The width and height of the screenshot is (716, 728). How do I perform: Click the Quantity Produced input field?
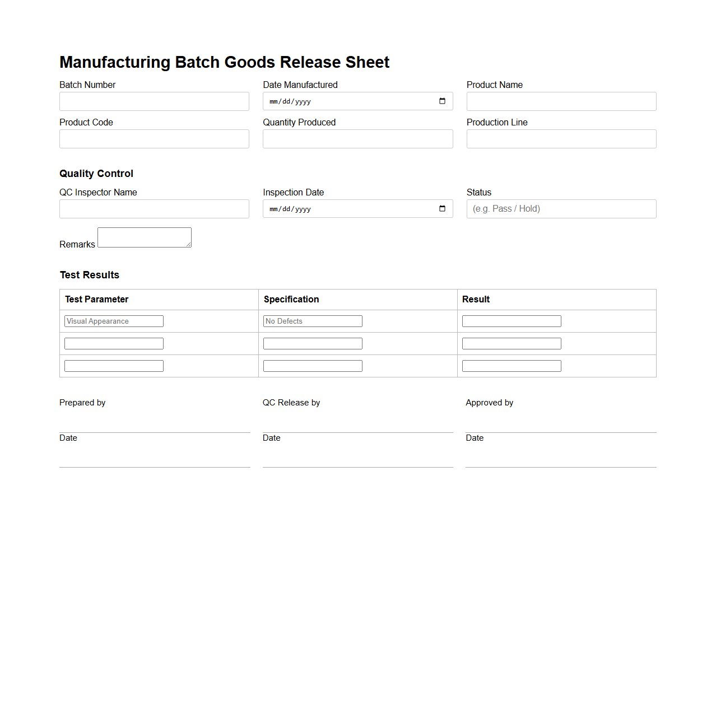point(357,138)
